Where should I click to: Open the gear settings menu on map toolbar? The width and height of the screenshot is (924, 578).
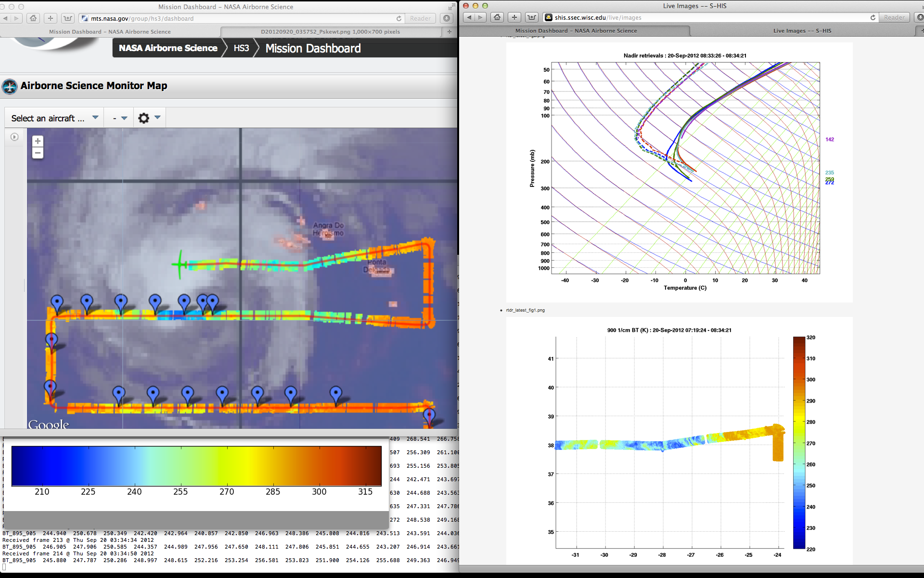[143, 118]
